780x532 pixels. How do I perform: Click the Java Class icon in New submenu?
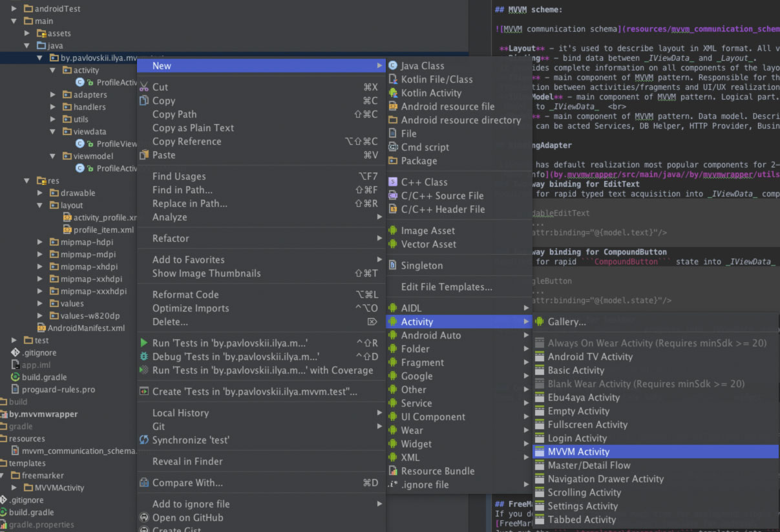392,65
